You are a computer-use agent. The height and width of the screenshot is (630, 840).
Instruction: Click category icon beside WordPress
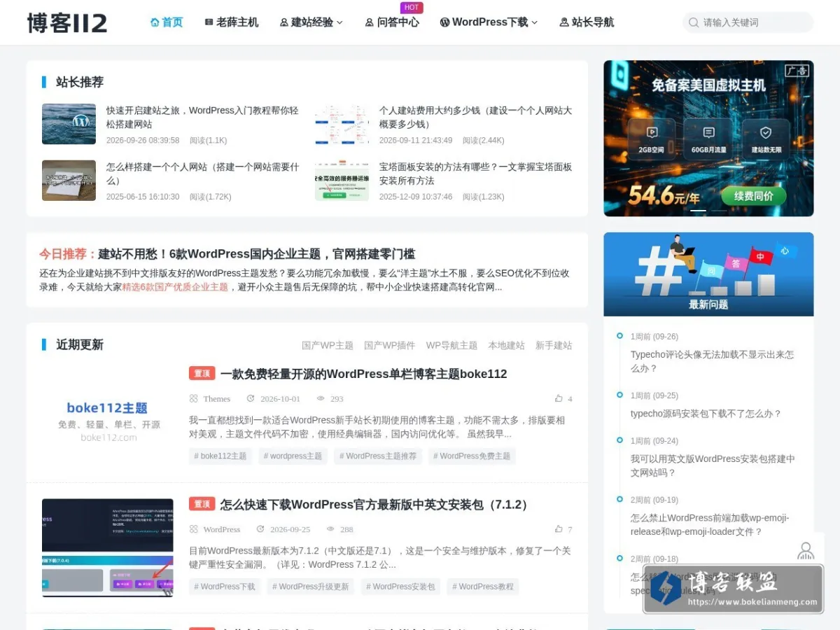pyautogui.click(x=193, y=529)
